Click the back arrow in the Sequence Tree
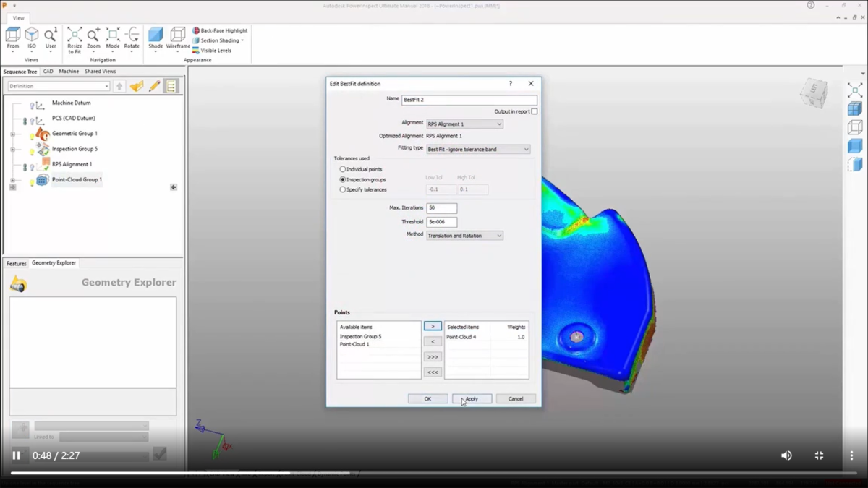This screenshot has height=488, width=868. coord(174,187)
